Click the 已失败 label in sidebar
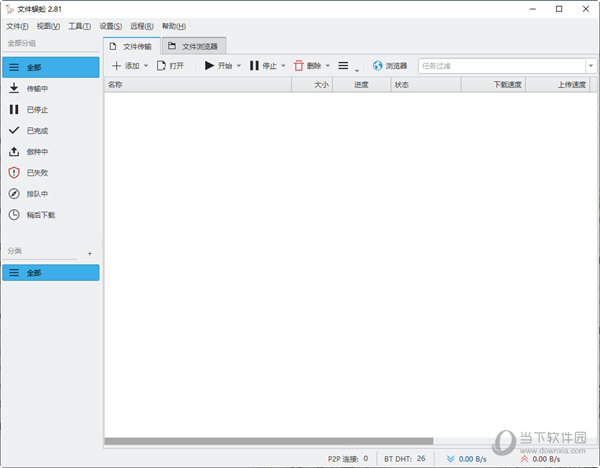This screenshot has height=468, width=600. 37,173
